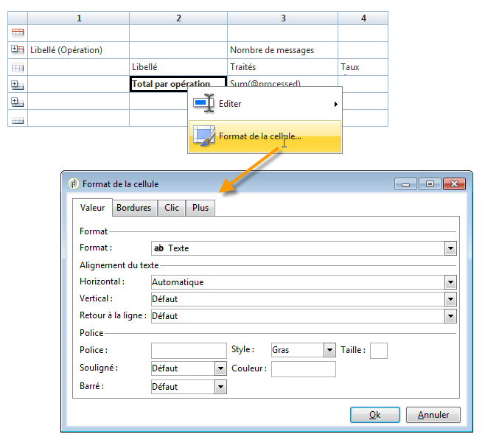The width and height of the screenshot is (499, 448).
Task: Open the Clic tab
Action: click(172, 208)
